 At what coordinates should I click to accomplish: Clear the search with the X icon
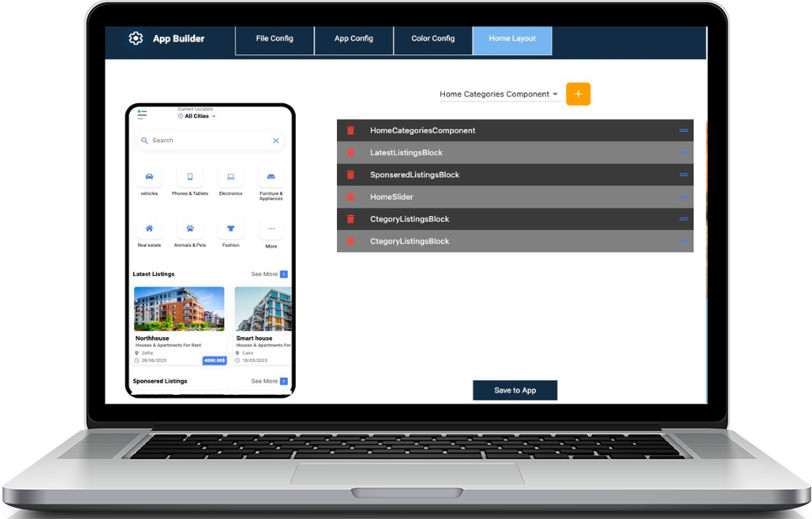[x=276, y=141]
